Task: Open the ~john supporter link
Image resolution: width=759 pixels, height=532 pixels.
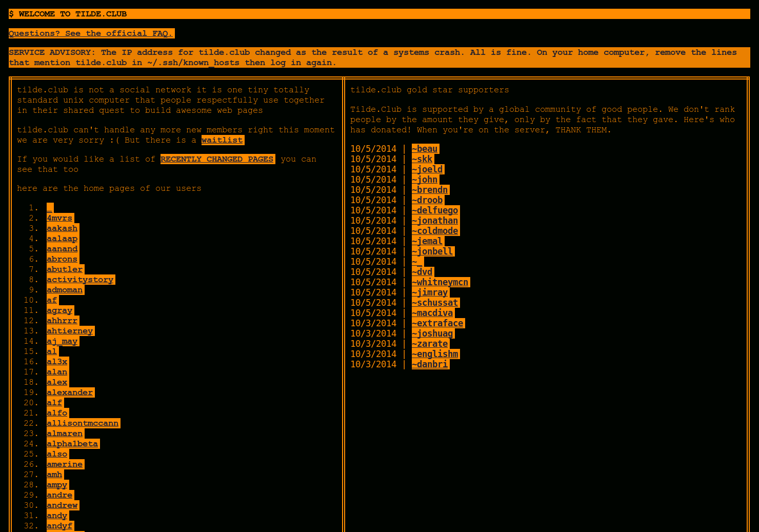Action: click(425, 180)
